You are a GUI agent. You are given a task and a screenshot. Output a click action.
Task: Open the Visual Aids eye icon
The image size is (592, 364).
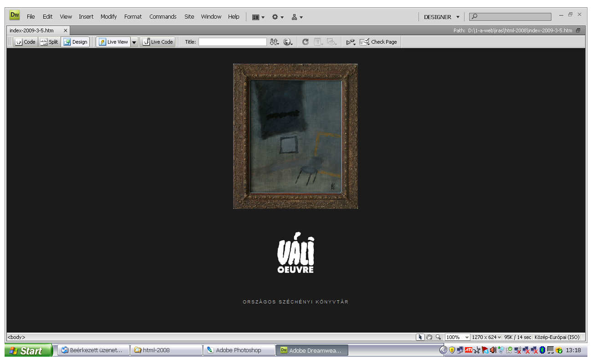pyautogui.click(x=332, y=42)
